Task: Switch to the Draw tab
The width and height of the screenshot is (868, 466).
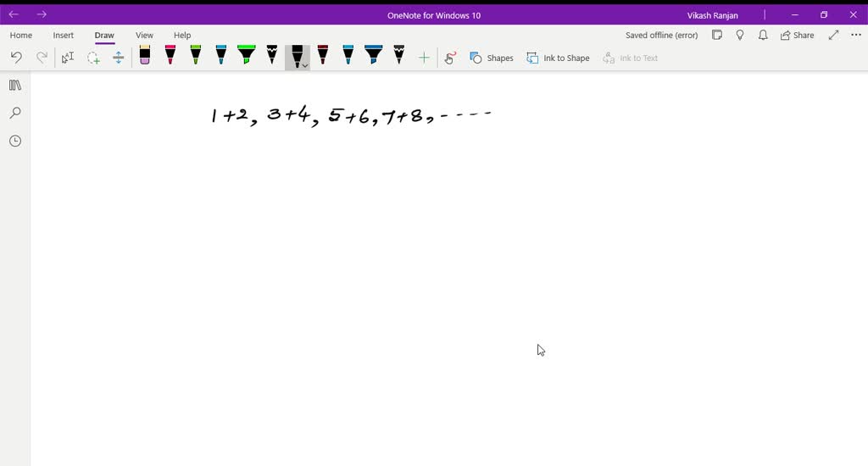Action: click(x=104, y=35)
